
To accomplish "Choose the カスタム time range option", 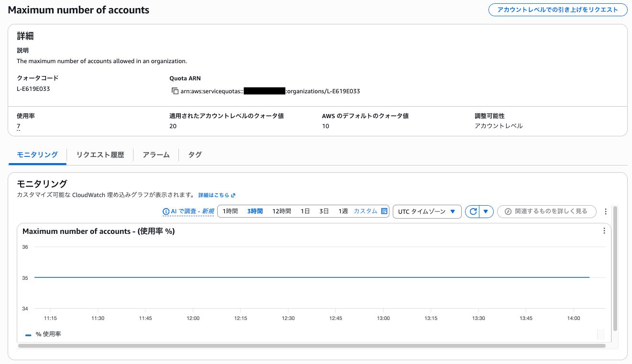I will 366,211.
